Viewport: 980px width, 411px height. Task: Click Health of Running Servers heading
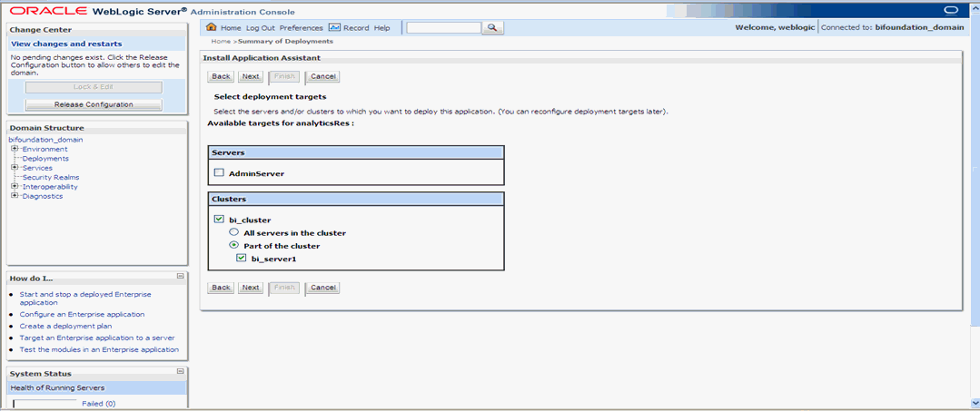57,388
